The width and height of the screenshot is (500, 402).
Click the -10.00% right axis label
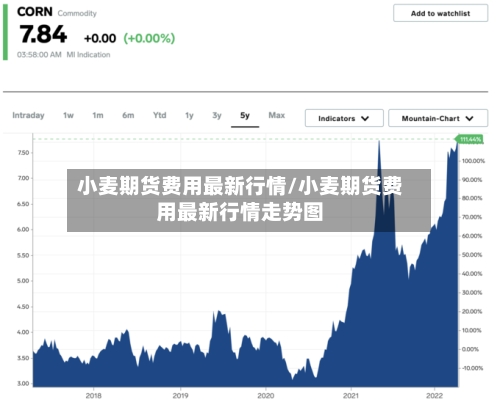(472, 368)
